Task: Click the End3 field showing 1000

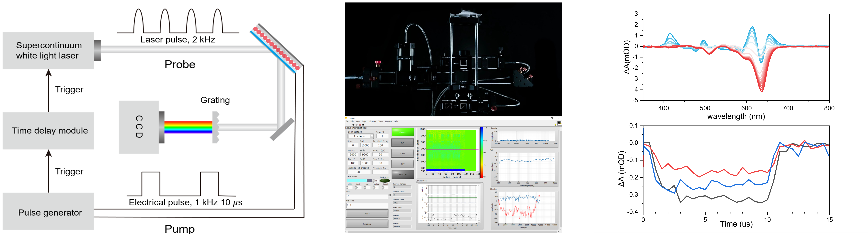Action: (365, 163)
